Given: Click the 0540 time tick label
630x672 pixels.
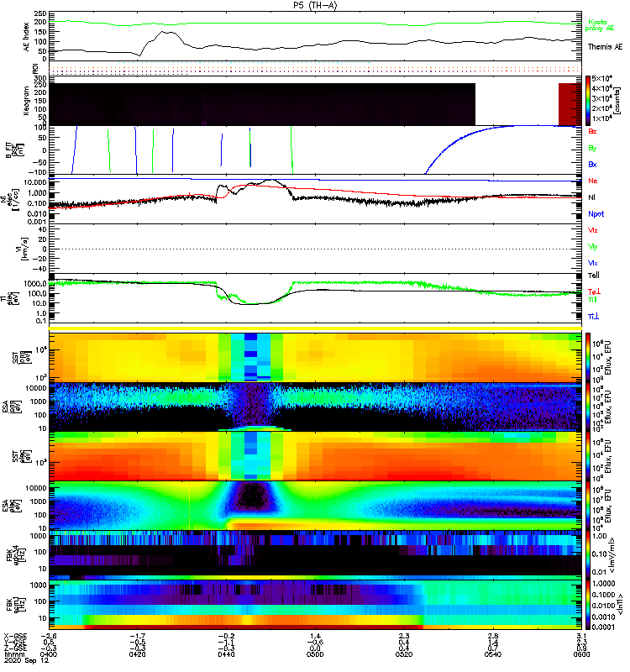Looking at the screenshot, I should 493,654.
